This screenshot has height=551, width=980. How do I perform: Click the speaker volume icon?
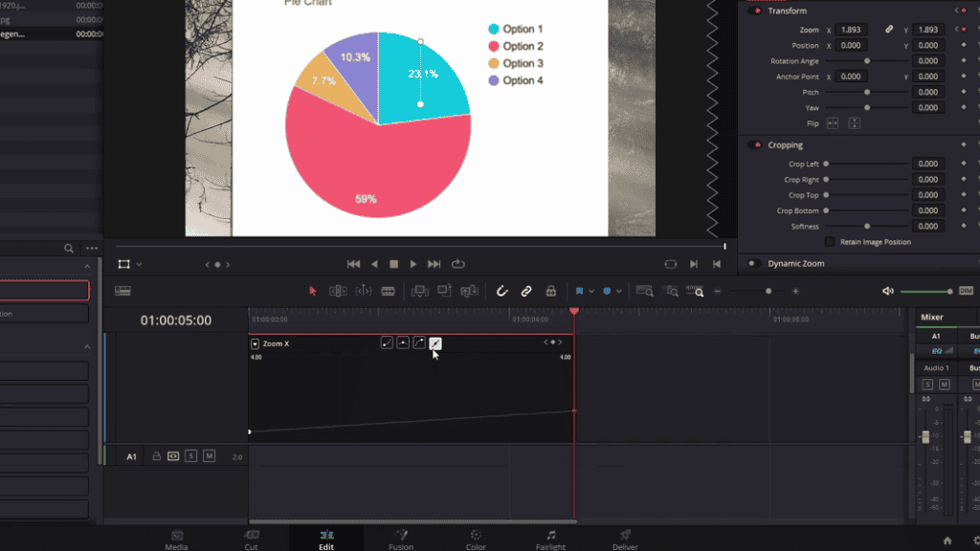coord(887,291)
